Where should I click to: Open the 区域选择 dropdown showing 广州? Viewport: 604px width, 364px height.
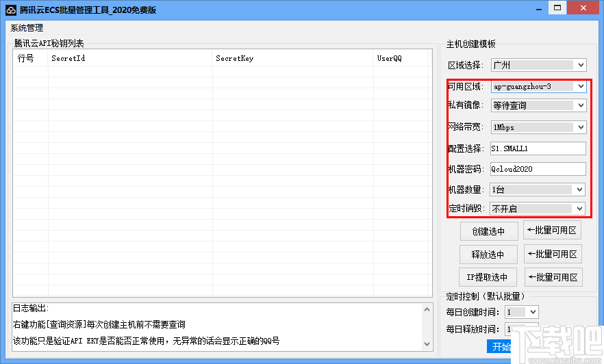538,65
